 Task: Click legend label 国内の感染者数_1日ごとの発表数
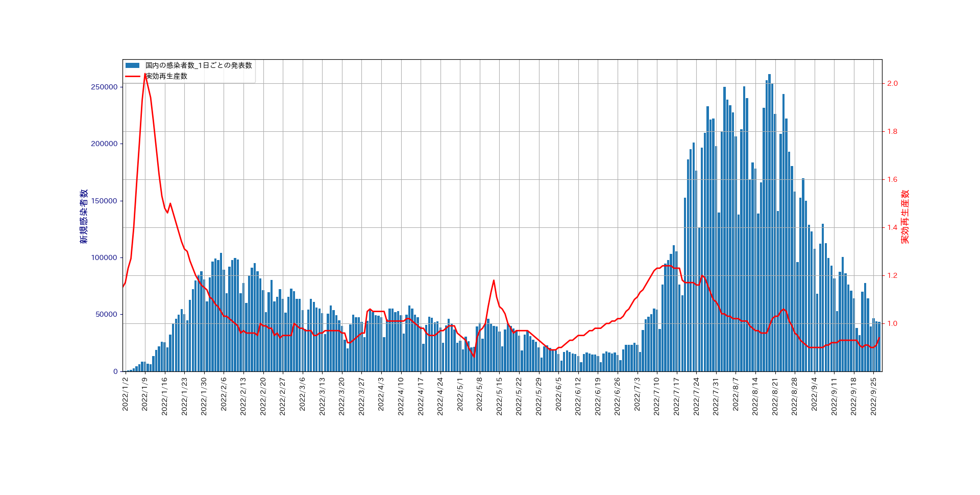[x=199, y=65]
